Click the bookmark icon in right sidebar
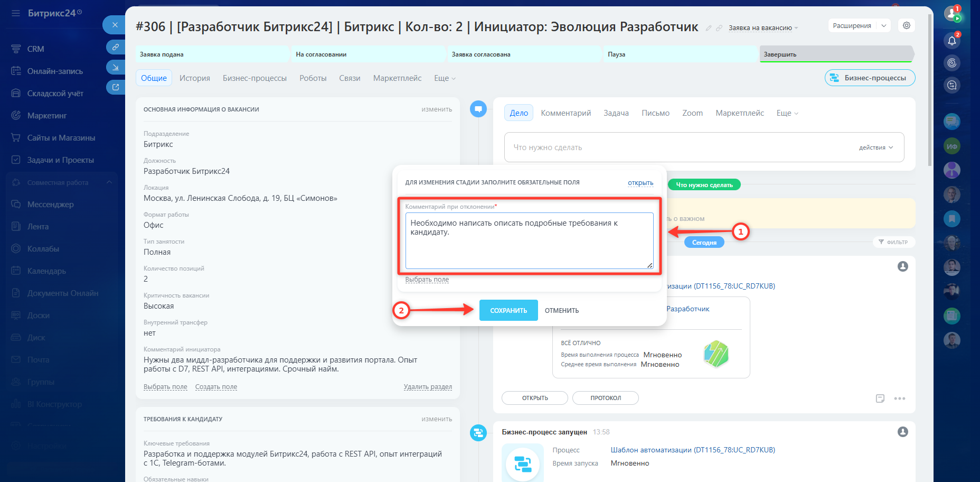This screenshot has height=482, width=980. point(952,218)
